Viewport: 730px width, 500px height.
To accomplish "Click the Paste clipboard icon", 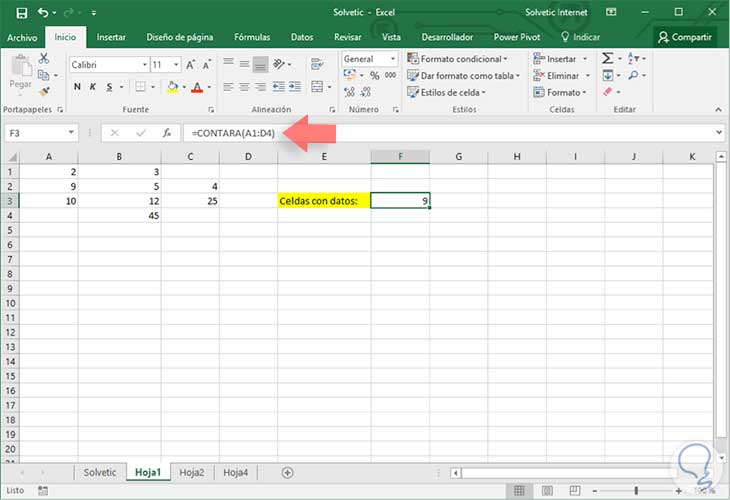I will [x=20, y=65].
